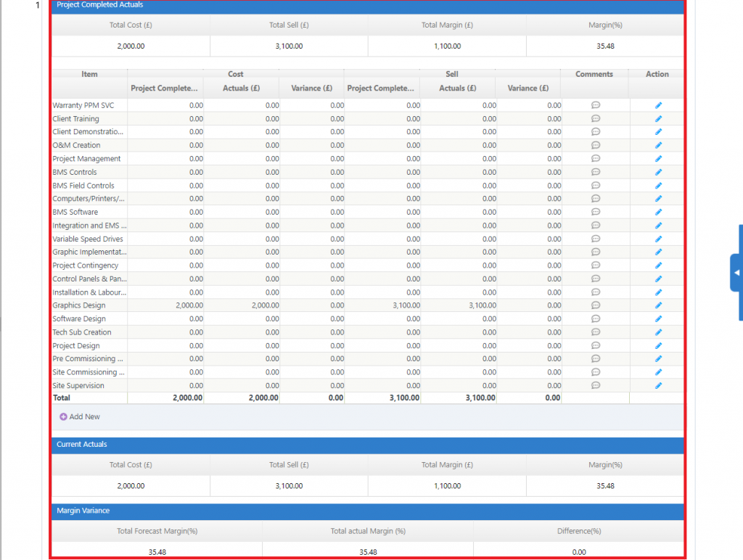
Task: Edit the Warranty PPM SVC row
Action: [x=658, y=105]
